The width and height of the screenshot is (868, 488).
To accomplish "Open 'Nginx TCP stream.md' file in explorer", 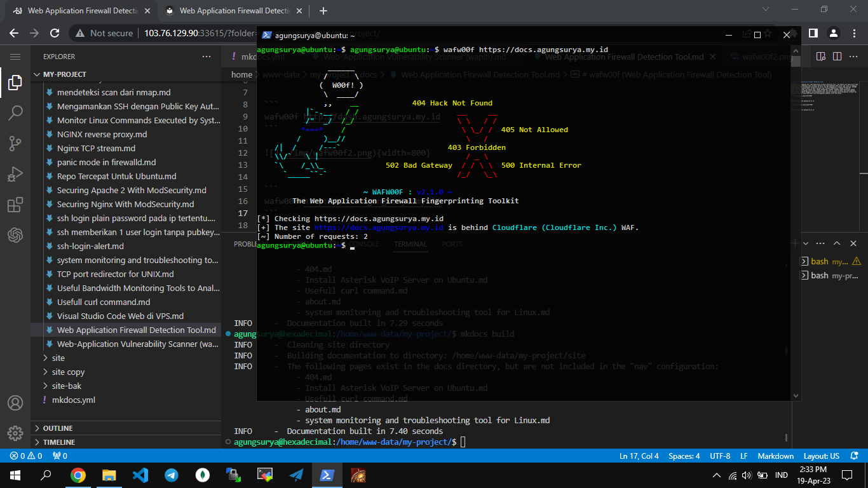I will (x=96, y=148).
